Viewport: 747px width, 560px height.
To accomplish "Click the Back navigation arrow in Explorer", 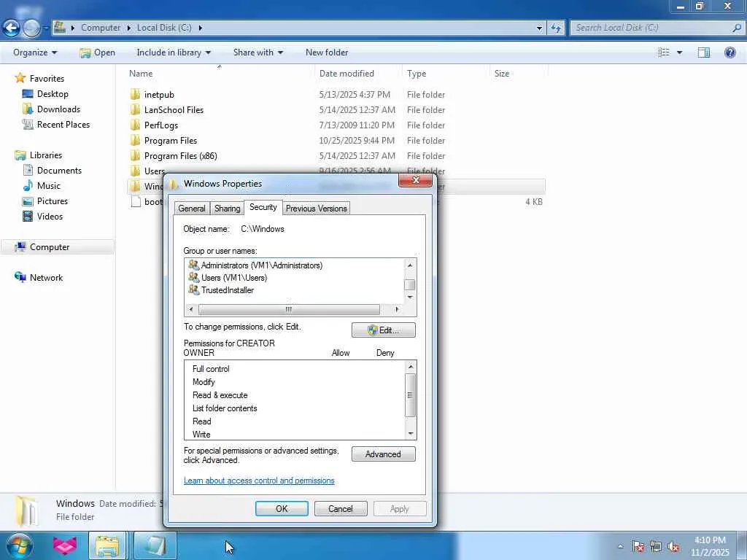I will click(x=12, y=28).
